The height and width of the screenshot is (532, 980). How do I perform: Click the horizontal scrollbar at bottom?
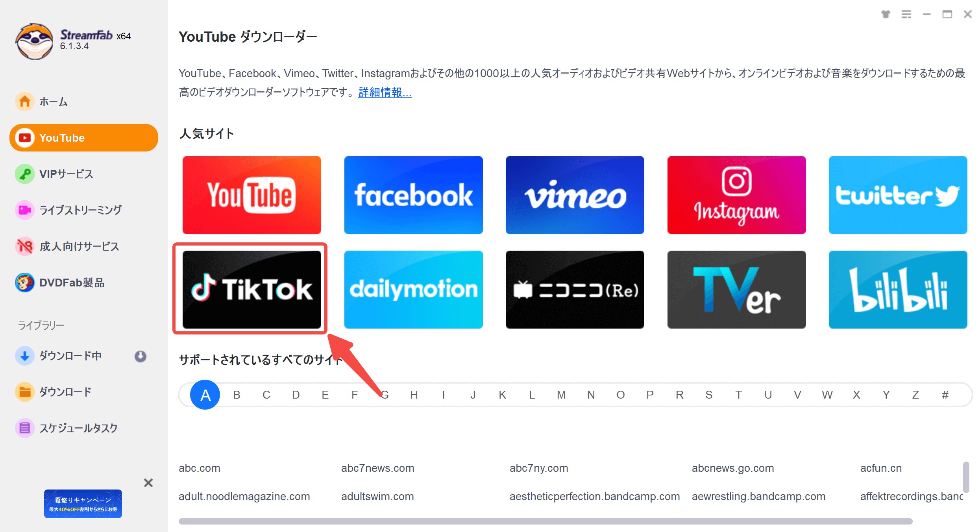(545, 521)
